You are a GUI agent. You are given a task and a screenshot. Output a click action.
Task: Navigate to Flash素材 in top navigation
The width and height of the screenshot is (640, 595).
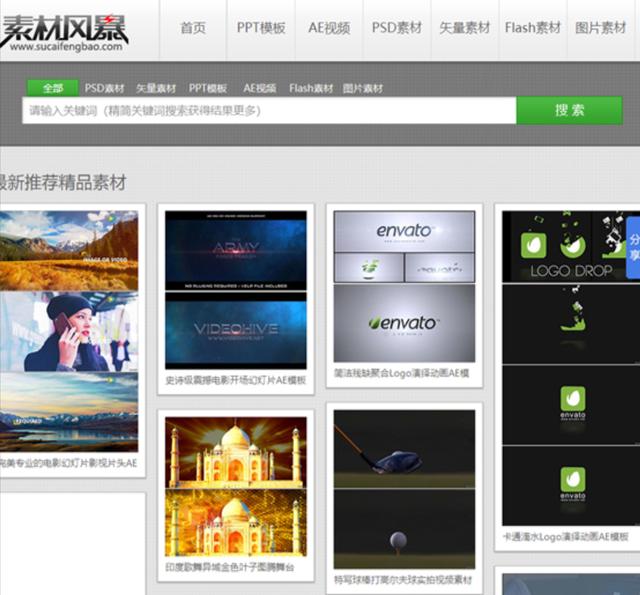point(533,28)
